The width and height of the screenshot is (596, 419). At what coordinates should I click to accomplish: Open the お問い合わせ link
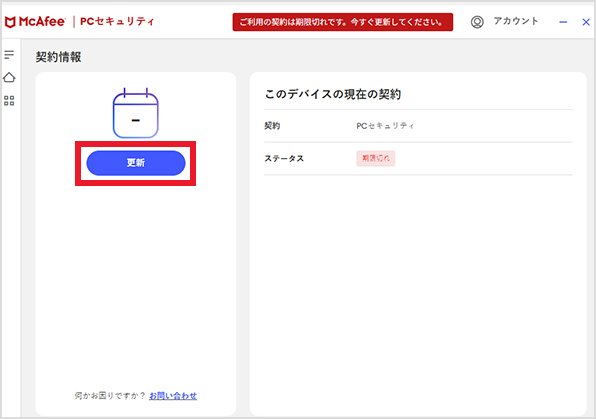pos(173,396)
